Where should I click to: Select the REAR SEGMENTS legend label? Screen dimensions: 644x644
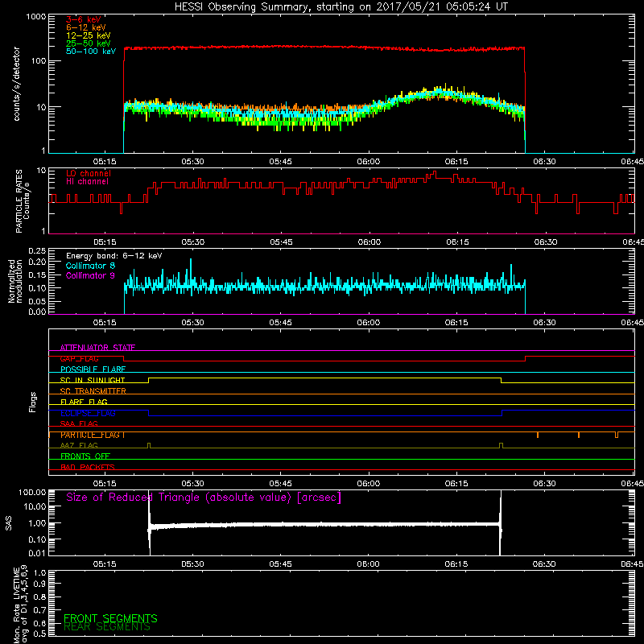tap(107, 627)
